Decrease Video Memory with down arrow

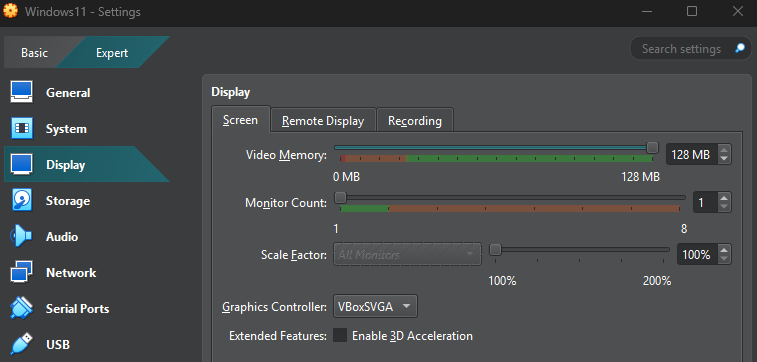tap(724, 159)
